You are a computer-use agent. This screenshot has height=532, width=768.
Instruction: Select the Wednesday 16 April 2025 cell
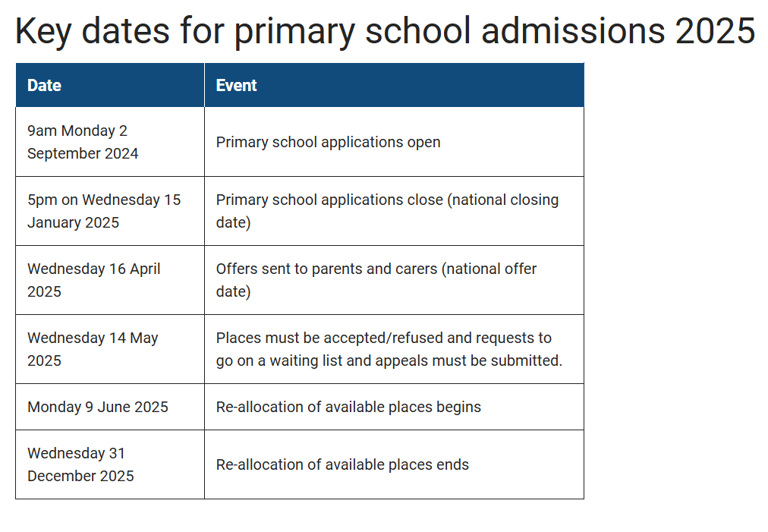point(94,280)
